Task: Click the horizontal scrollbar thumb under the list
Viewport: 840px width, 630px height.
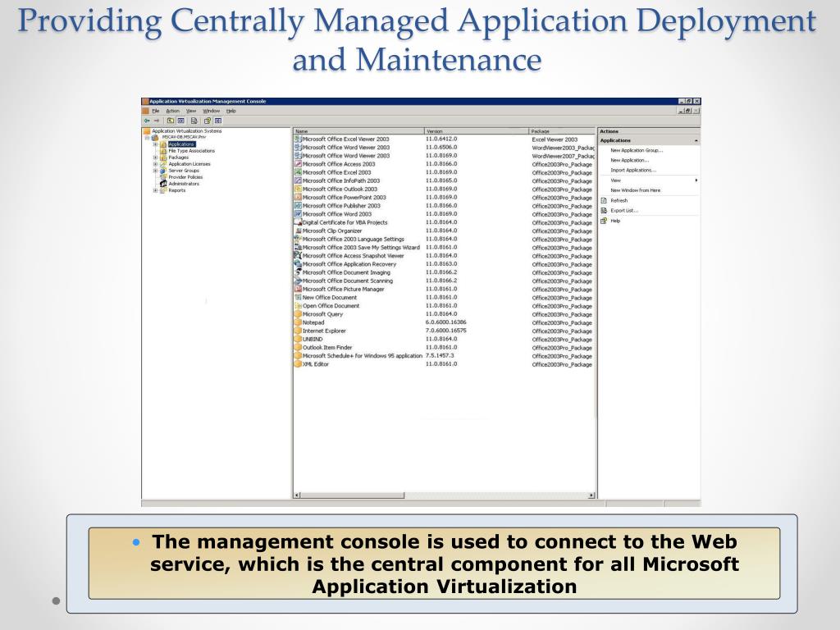Action: pos(352,495)
